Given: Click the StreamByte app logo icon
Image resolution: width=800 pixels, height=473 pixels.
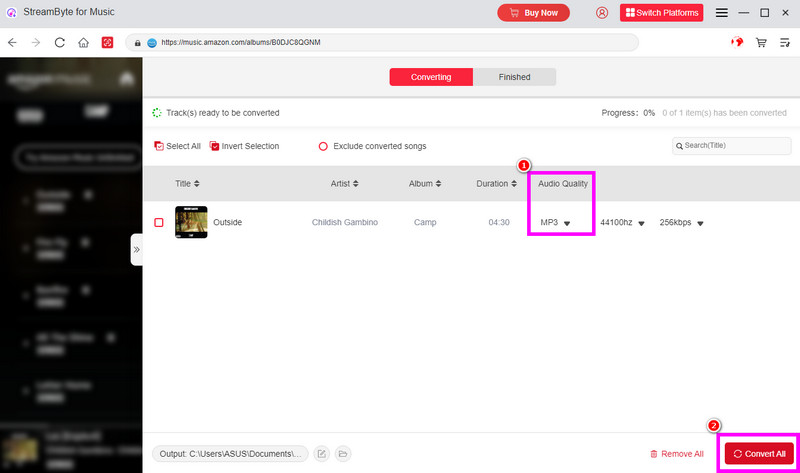Looking at the screenshot, I should point(11,12).
